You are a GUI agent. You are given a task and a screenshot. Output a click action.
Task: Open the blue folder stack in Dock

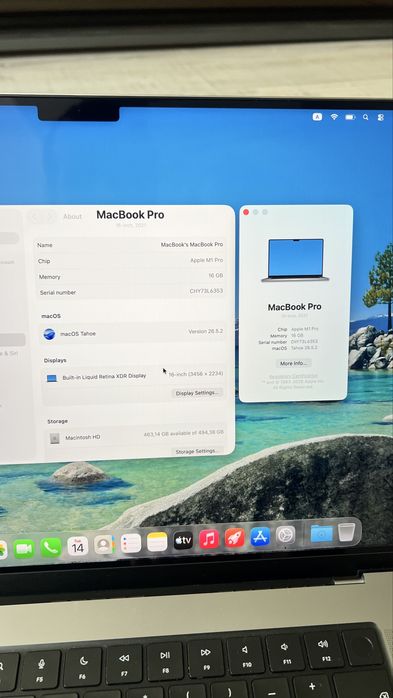pyautogui.click(x=322, y=533)
